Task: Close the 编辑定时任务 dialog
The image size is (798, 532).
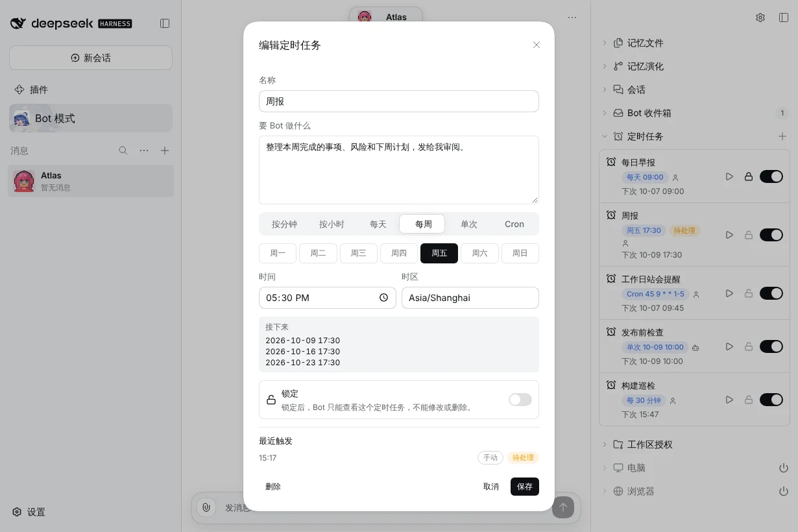Action: (x=537, y=45)
